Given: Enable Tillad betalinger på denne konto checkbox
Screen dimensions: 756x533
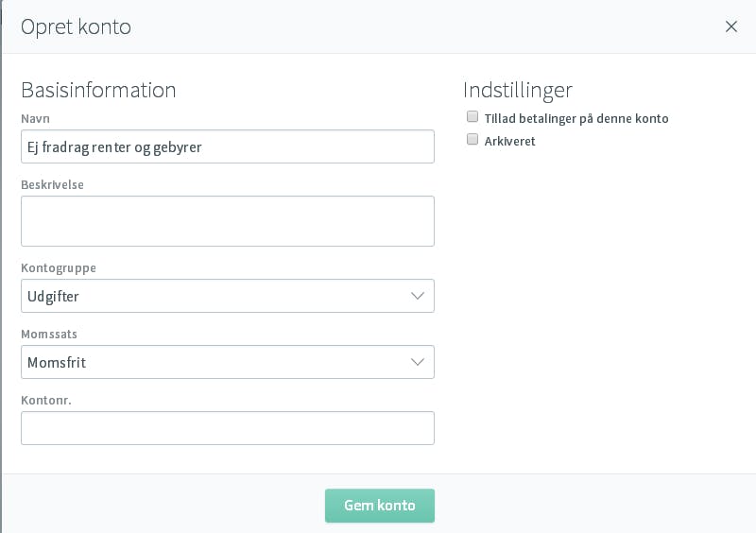Looking at the screenshot, I should click(472, 117).
